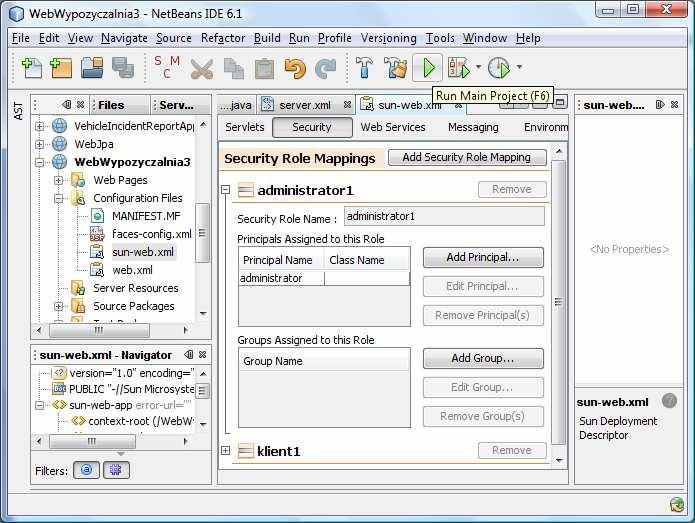Close the server.xml editor tab

347,105
